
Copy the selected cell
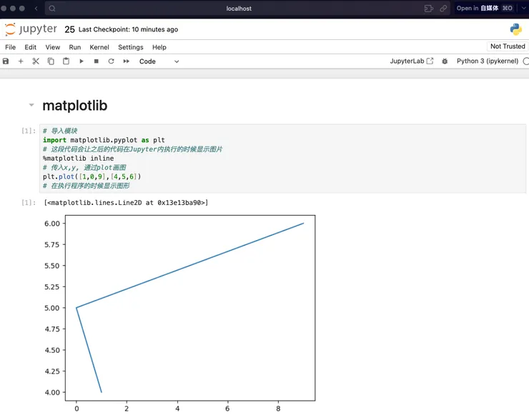tap(51, 61)
